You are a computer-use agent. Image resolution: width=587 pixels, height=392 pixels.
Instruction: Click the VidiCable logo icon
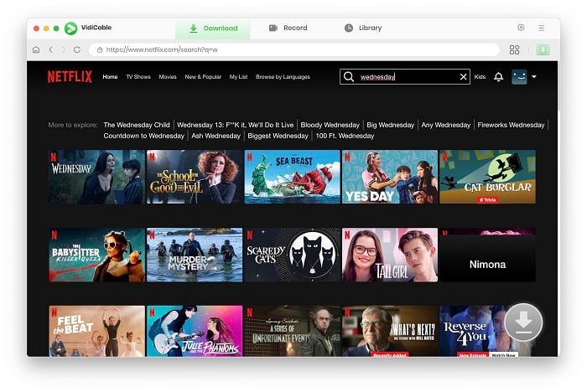click(x=70, y=28)
